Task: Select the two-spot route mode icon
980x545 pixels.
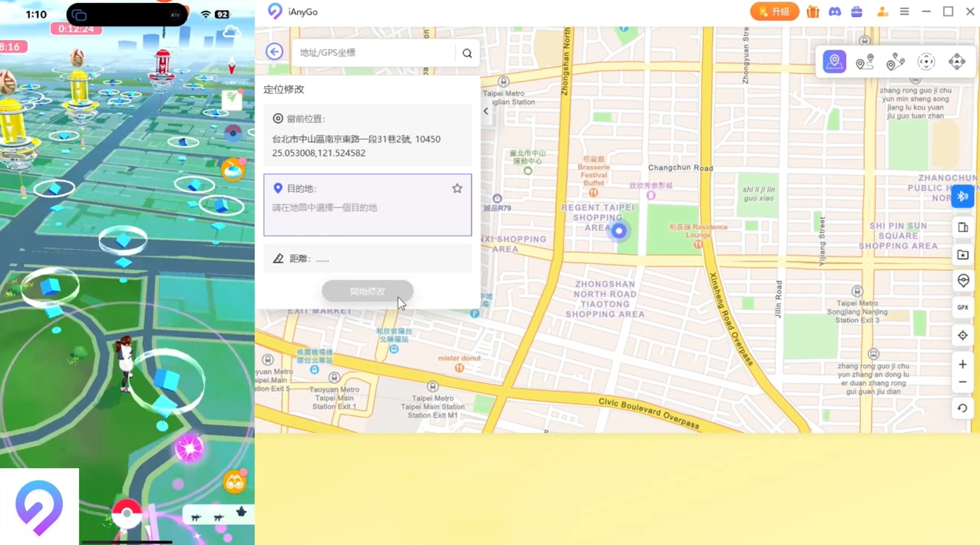Action: [865, 62]
